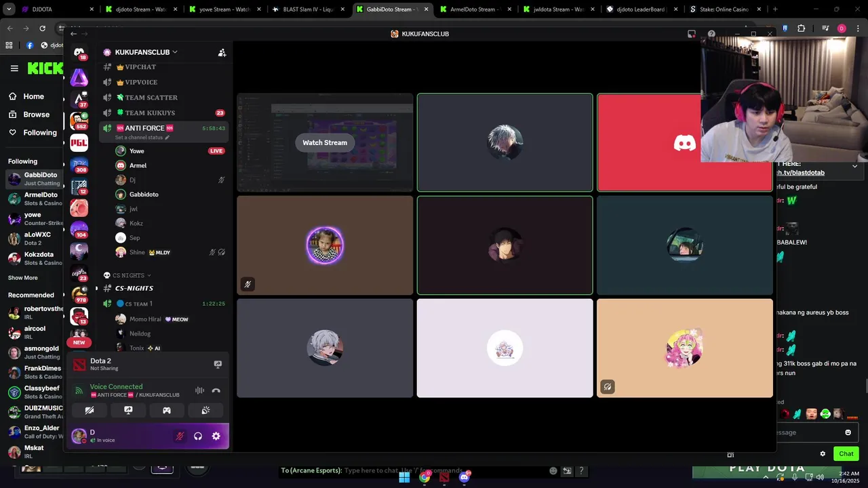The height and width of the screenshot is (488, 868).
Task: Click the Discord-logo red video tile
Action: pyautogui.click(x=649, y=142)
